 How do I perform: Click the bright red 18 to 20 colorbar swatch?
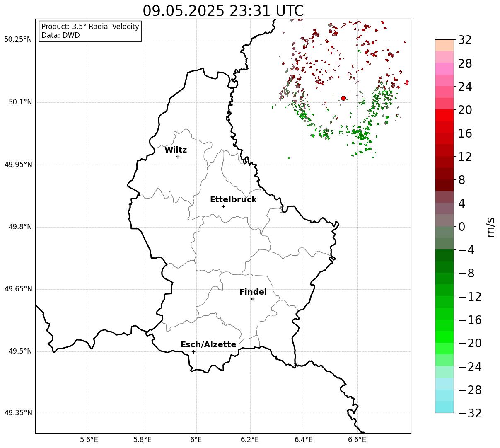coord(444,115)
